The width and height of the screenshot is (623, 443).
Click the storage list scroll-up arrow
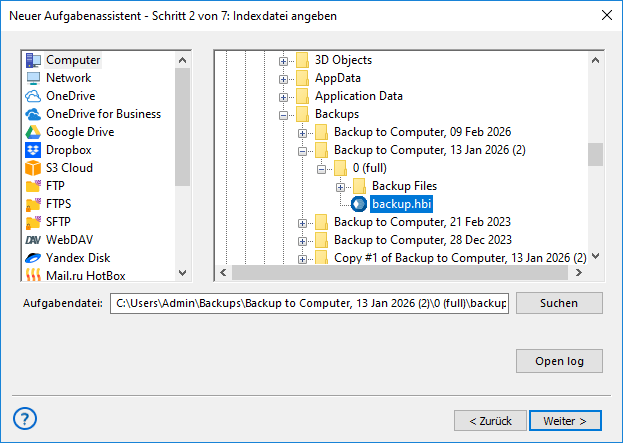click(182, 60)
